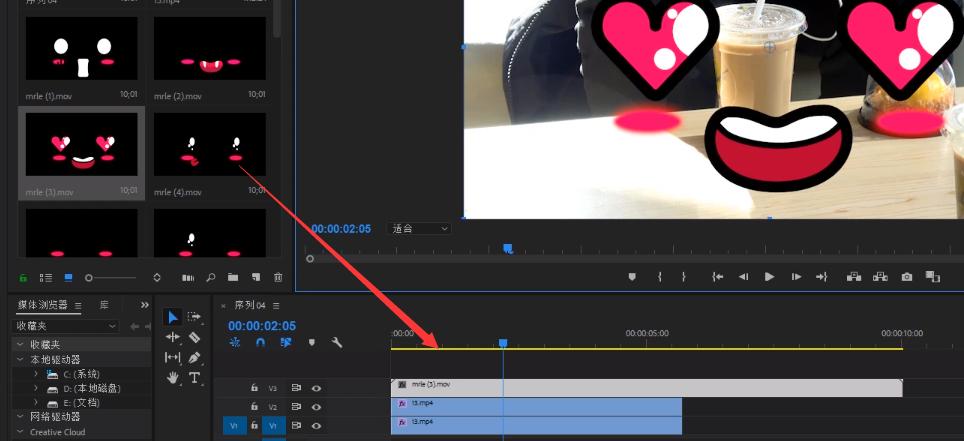Click Add Marker in program monitor

point(631,277)
